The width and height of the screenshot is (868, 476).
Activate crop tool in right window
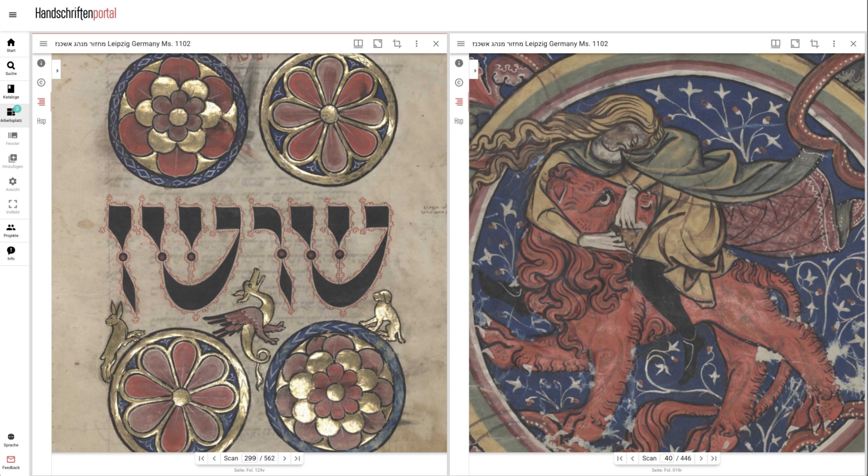coord(814,44)
